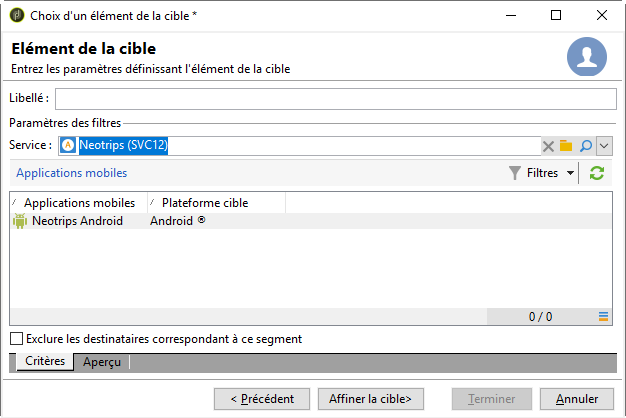Click the funnel Filtres icon

point(515,173)
